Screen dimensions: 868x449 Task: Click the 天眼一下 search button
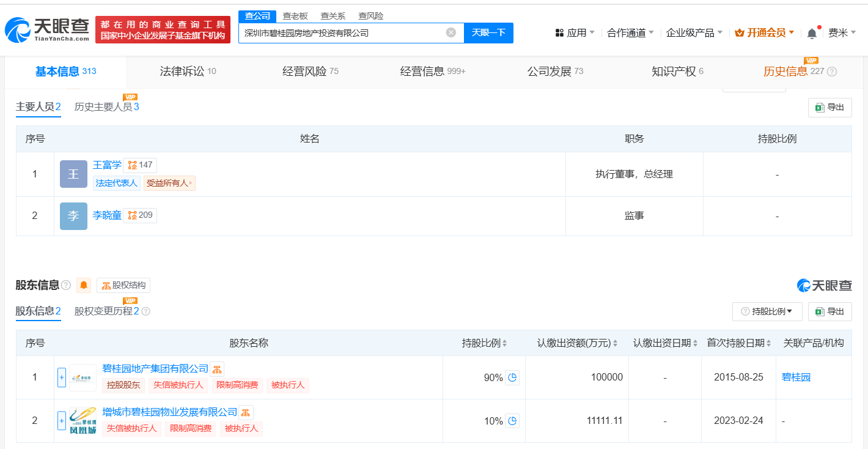click(x=488, y=33)
